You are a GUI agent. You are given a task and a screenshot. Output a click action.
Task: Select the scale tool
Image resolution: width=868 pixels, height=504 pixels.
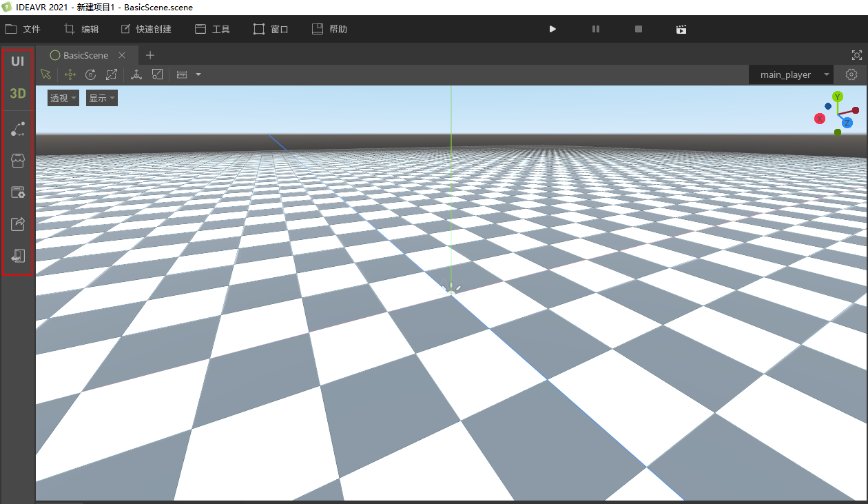[x=112, y=74]
